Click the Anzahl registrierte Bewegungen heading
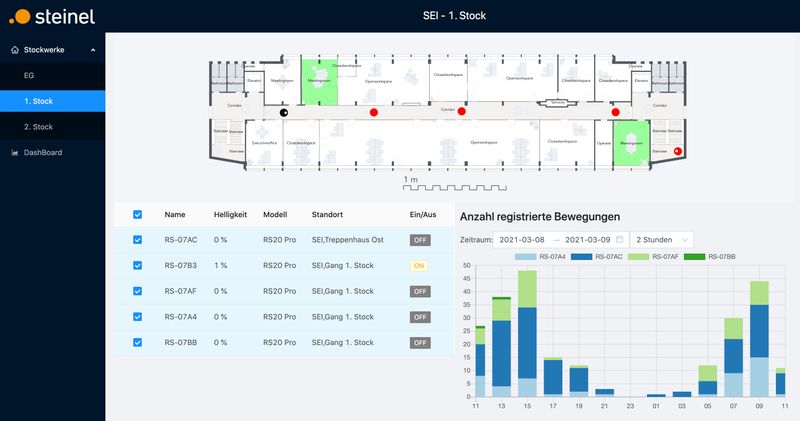This screenshot has height=421, width=800. coord(540,217)
